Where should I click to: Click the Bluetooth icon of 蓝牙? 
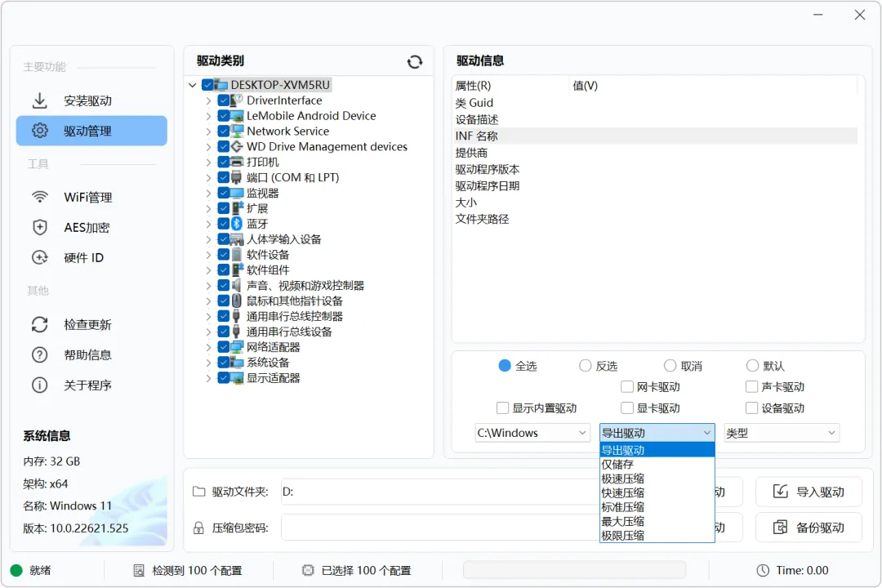coord(237,224)
